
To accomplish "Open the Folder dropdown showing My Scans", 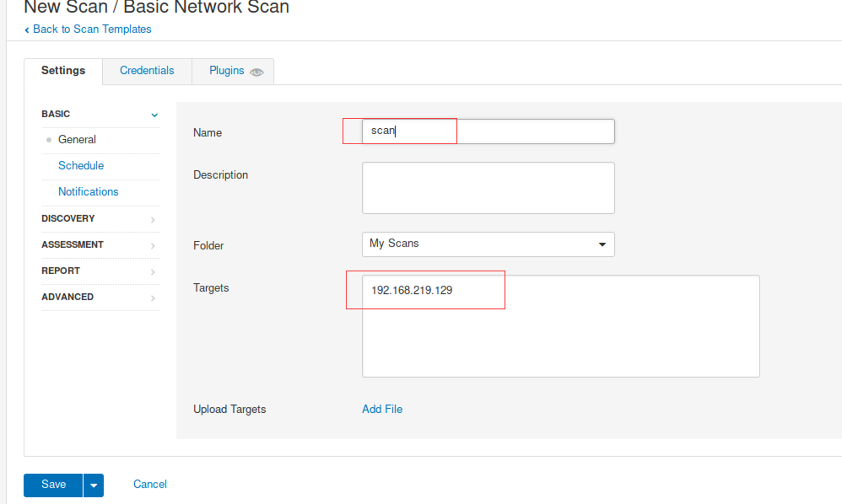I will coord(488,244).
